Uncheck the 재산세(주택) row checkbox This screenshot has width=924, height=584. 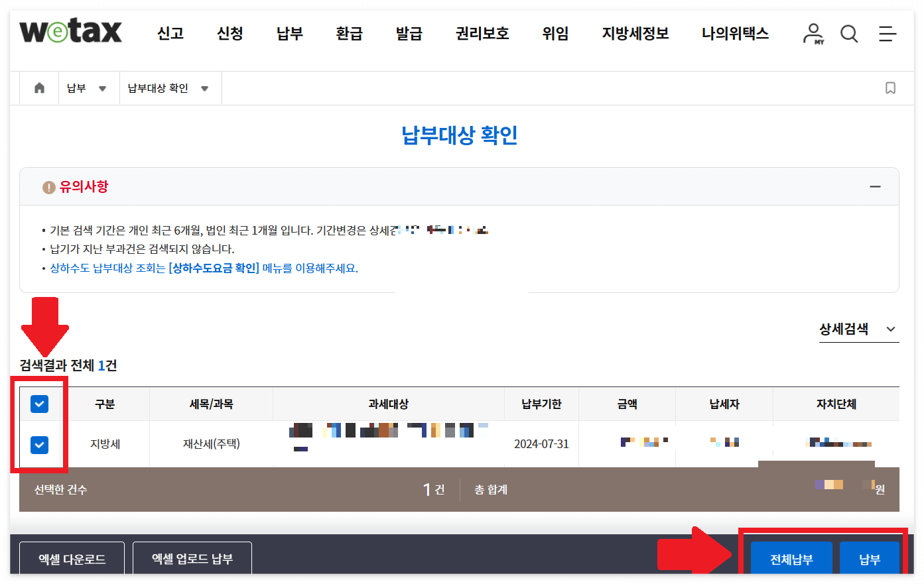coord(39,445)
